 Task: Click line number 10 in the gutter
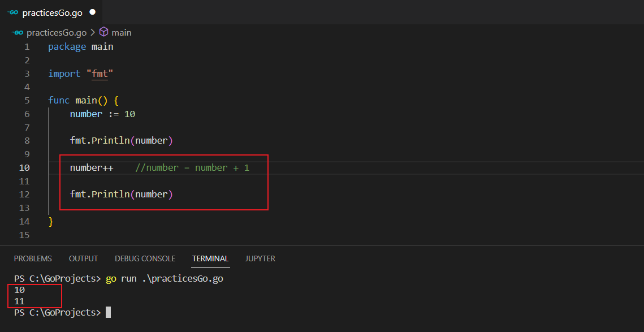24,168
